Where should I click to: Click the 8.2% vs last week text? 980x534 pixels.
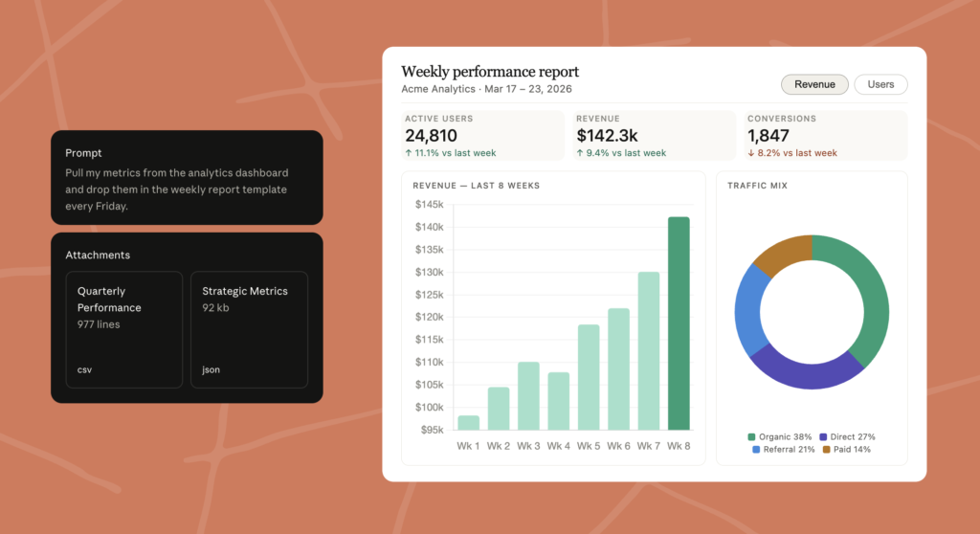coord(797,152)
